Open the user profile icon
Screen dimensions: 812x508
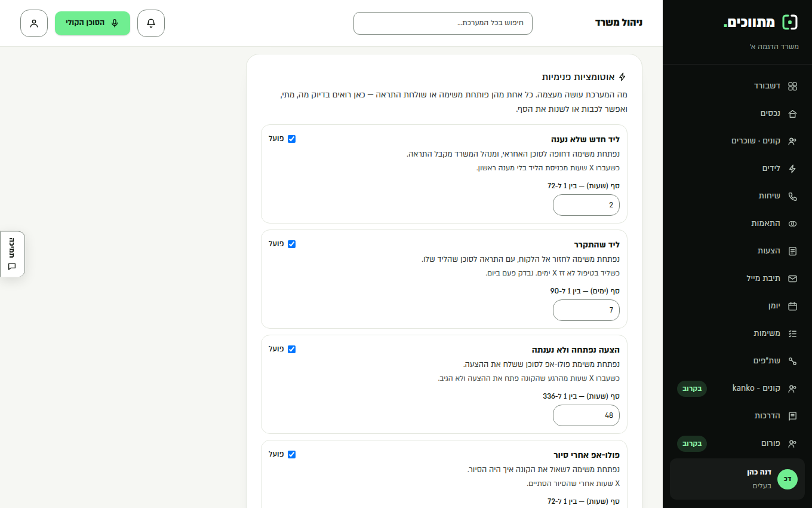pyautogui.click(x=34, y=23)
